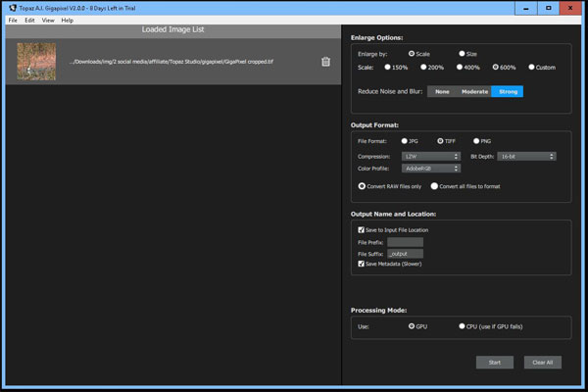Click the Topaz app icon in title bar
The width and height of the screenshot is (588, 392).
coord(7,7)
